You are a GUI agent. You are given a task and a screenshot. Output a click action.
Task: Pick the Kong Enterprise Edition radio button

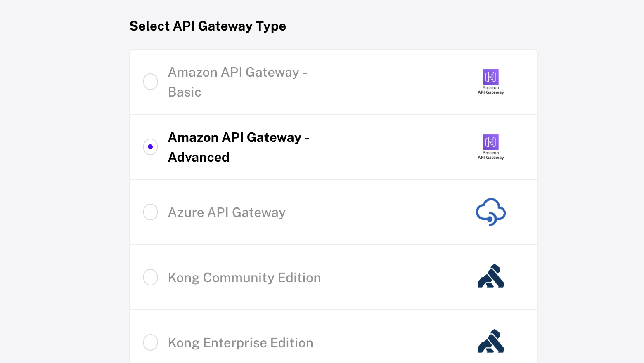click(150, 342)
